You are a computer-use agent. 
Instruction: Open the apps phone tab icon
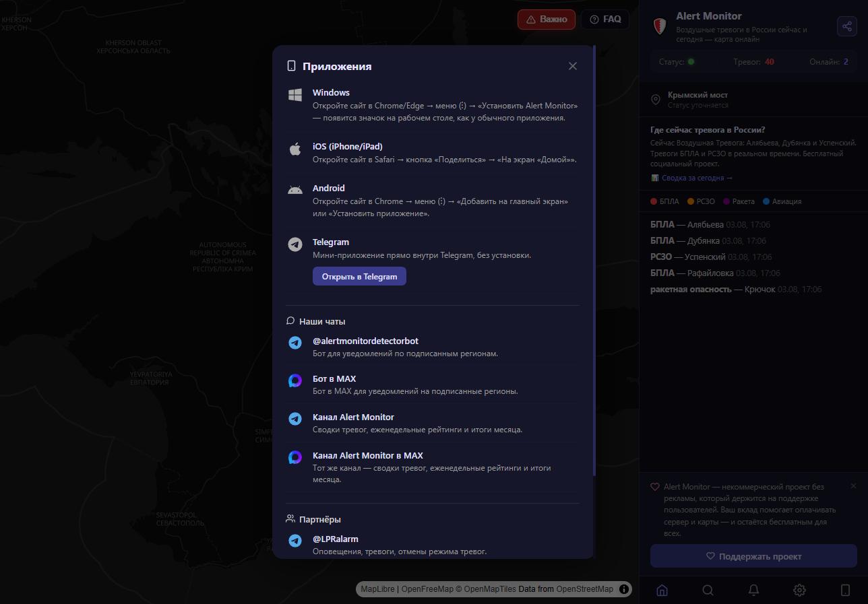click(x=845, y=591)
